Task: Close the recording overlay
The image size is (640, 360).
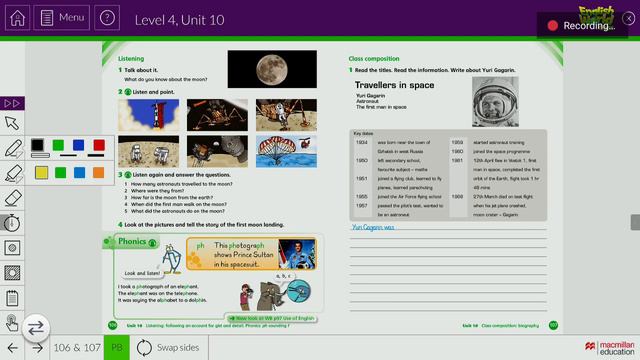Action: tap(629, 18)
